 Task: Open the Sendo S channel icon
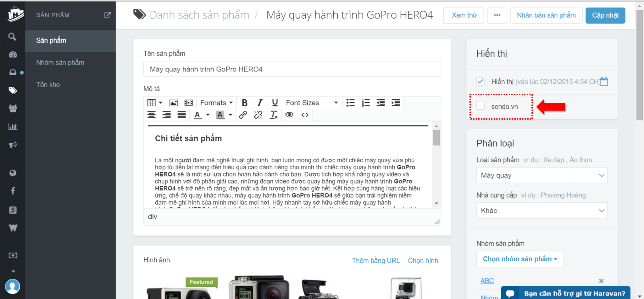click(x=13, y=210)
